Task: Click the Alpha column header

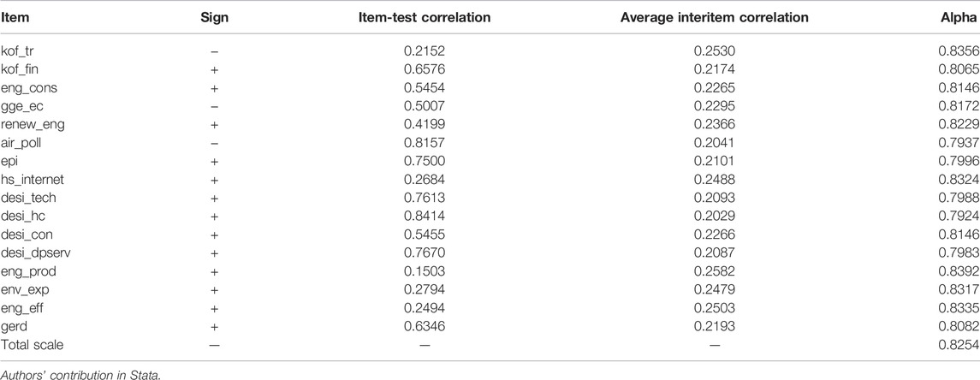Action: pos(960,17)
